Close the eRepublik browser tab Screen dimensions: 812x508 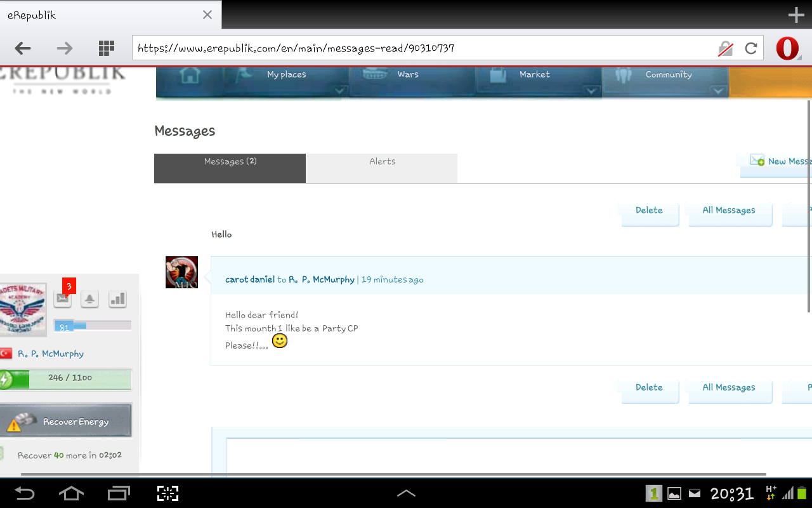207,15
